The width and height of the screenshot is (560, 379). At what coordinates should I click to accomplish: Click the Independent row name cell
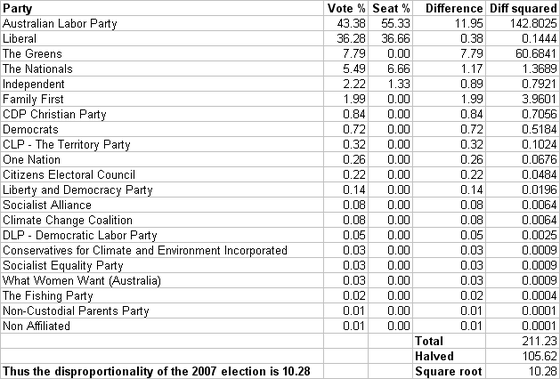tap(162, 84)
